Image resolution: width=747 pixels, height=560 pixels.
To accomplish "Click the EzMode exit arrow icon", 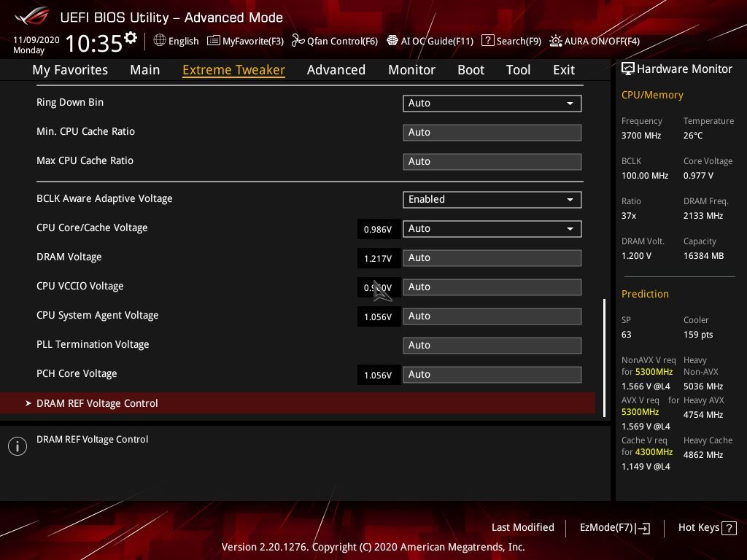I will point(643,528).
